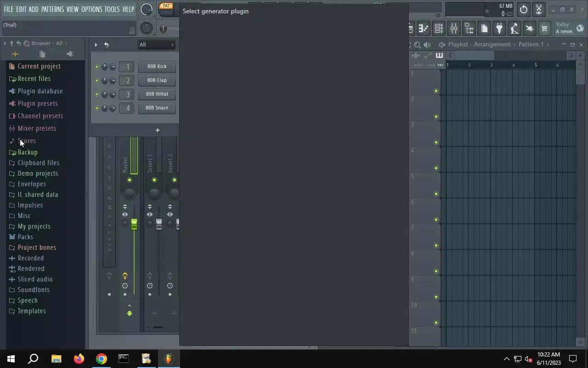Select the 808 Clap channel button
The height and width of the screenshot is (368, 588).
(x=157, y=80)
